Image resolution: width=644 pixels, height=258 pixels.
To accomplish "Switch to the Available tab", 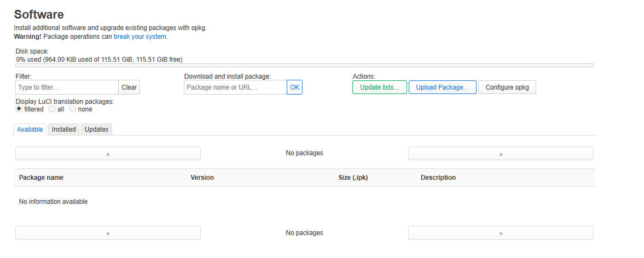I will (x=30, y=130).
